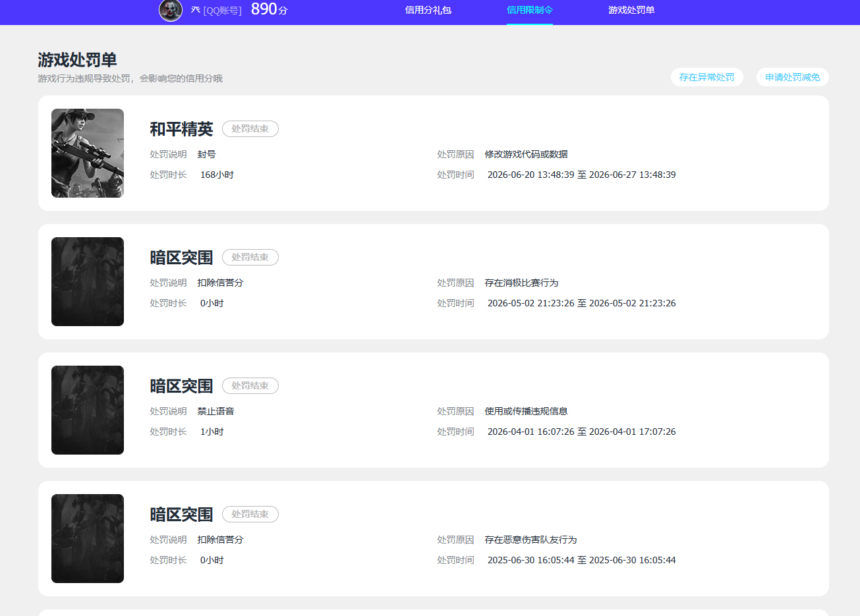Click the 存在恶意伤害队友行为 reason text
This screenshot has width=860, height=616.
(530, 540)
